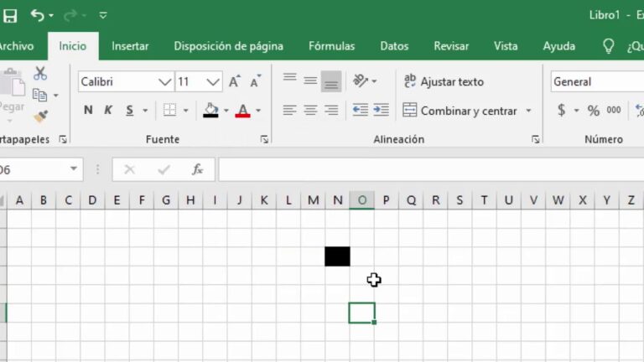Expand the fill color palette arrow
The height and width of the screenshot is (362, 644).
click(226, 111)
